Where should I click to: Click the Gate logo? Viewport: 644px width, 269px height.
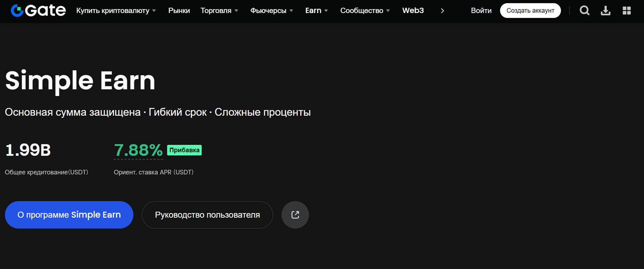point(38,11)
